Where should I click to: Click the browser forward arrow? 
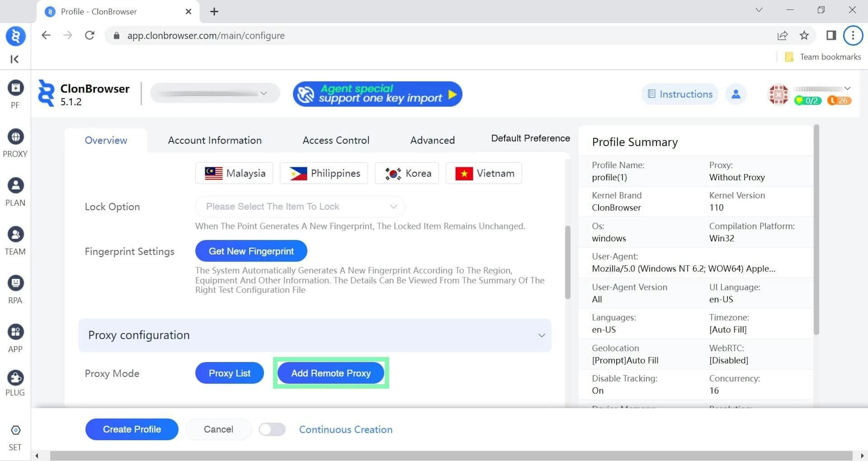tap(68, 35)
